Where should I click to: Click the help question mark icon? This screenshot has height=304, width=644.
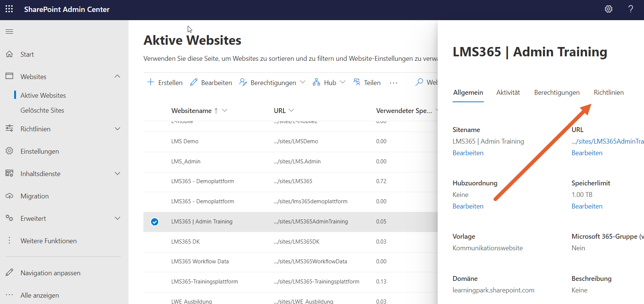click(x=631, y=9)
